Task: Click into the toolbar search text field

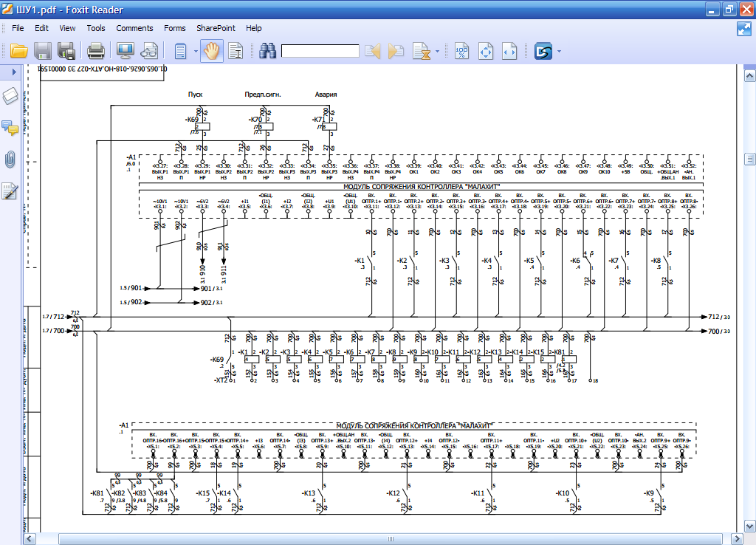Action: (320, 51)
